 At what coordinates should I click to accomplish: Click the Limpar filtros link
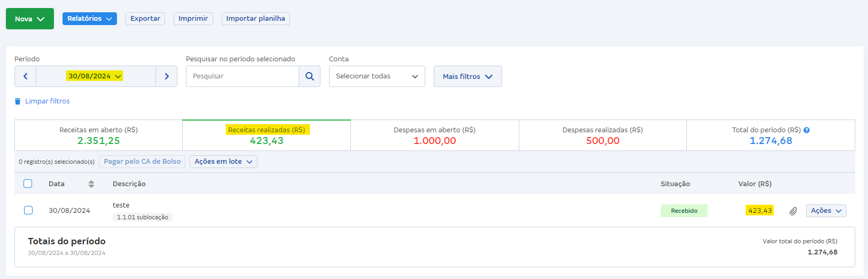pyautogui.click(x=47, y=101)
